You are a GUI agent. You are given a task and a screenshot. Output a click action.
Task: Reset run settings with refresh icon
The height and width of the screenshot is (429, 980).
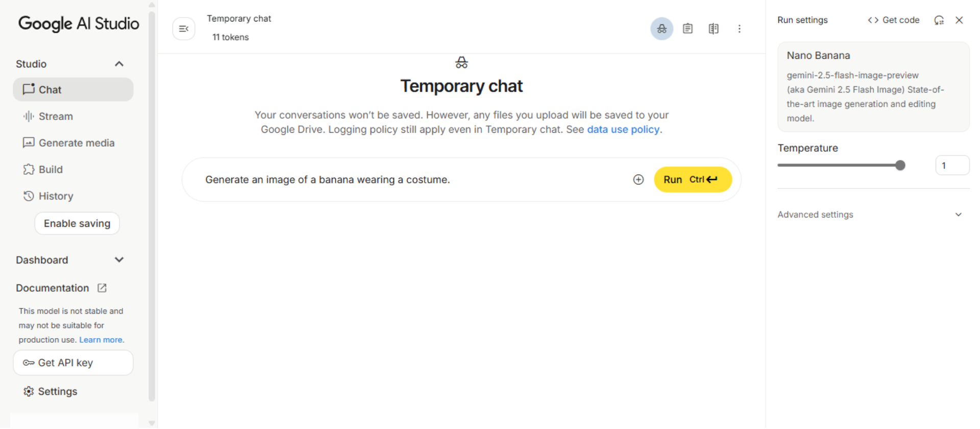(x=939, y=20)
